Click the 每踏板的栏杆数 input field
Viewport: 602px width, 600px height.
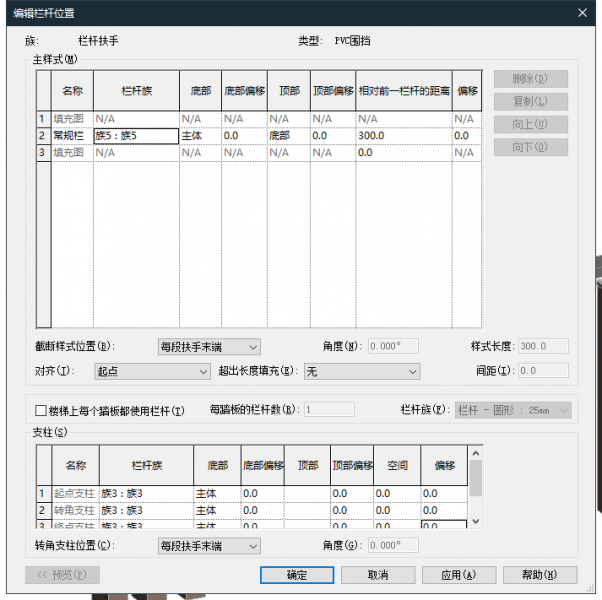(x=329, y=410)
